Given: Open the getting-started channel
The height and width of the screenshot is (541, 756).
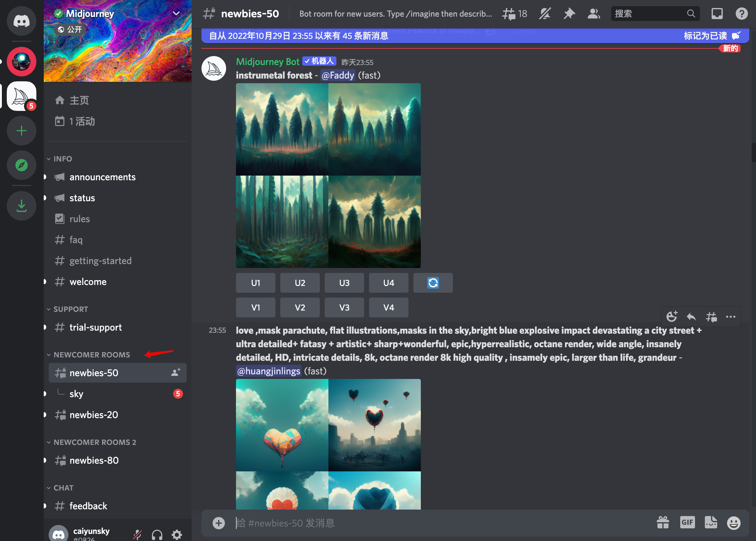Looking at the screenshot, I should click(x=118, y=261).
